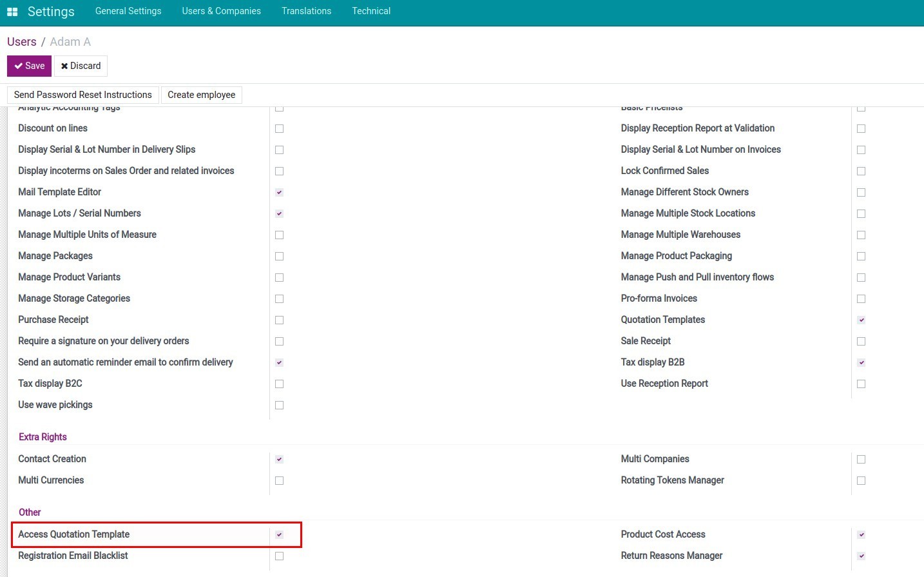This screenshot has height=577, width=924.
Task: Enable Registration Email Blacklist
Action: (x=279, y=556)
